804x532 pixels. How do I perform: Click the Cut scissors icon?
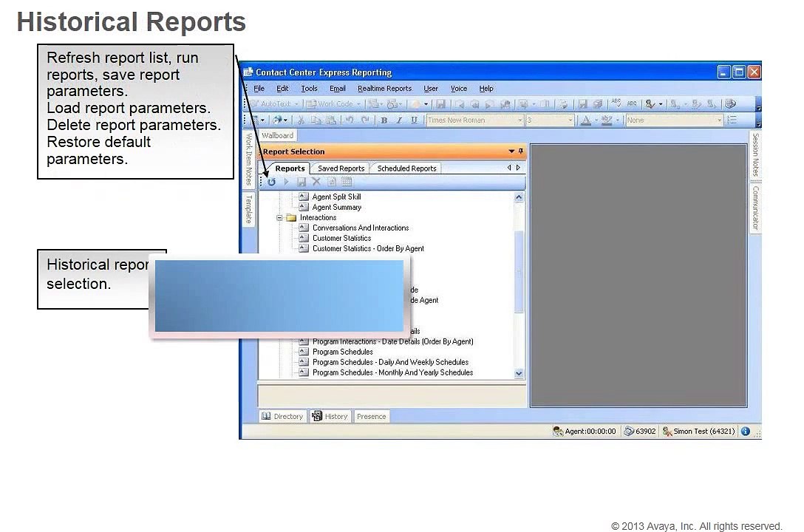(301, 120)
